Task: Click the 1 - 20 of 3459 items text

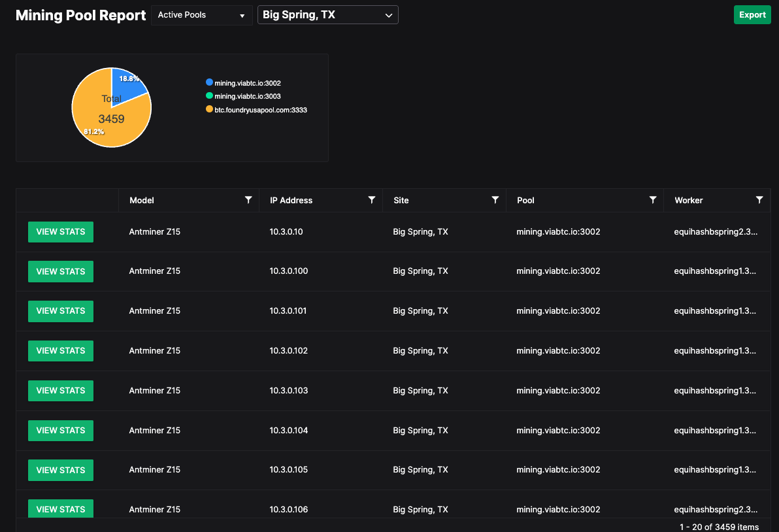Action: coord(719,527)
